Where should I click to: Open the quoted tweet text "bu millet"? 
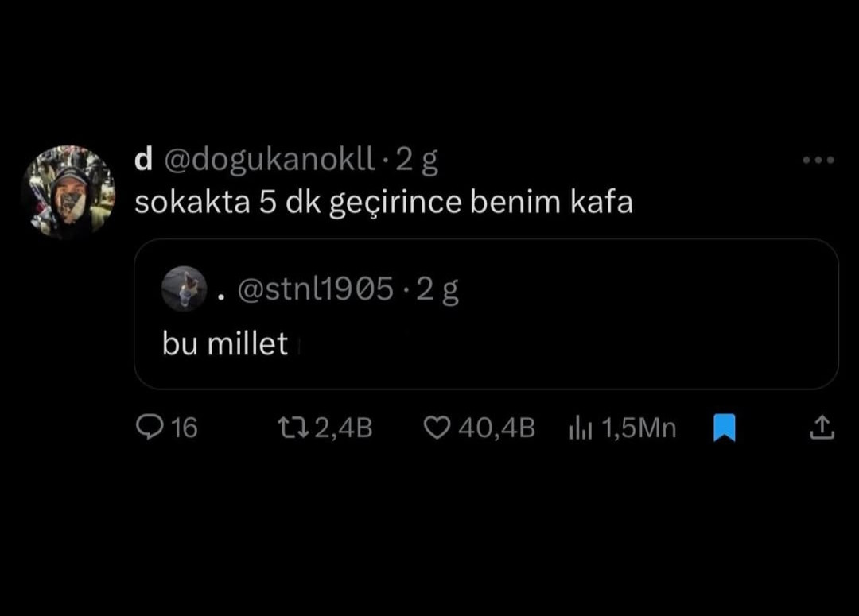[x=225, y=344]
